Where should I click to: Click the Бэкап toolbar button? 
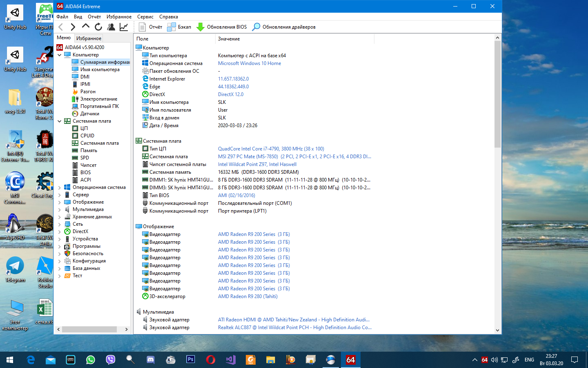(x=179, y=27)
